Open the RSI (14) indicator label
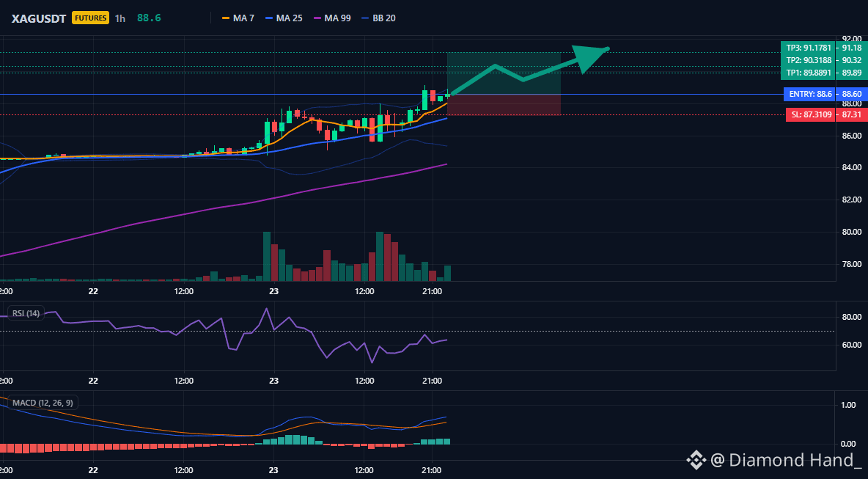 tap(26, 313)
